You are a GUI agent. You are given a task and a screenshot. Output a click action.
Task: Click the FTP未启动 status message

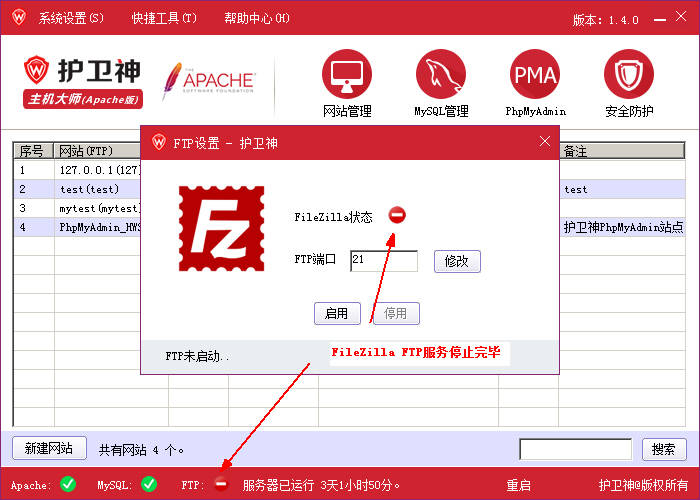(x=197, y=356)
